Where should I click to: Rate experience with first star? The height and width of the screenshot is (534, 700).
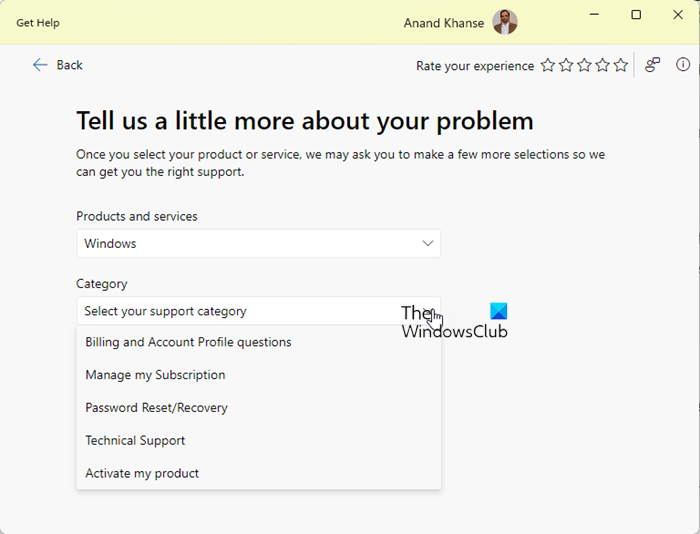point(548,66)
